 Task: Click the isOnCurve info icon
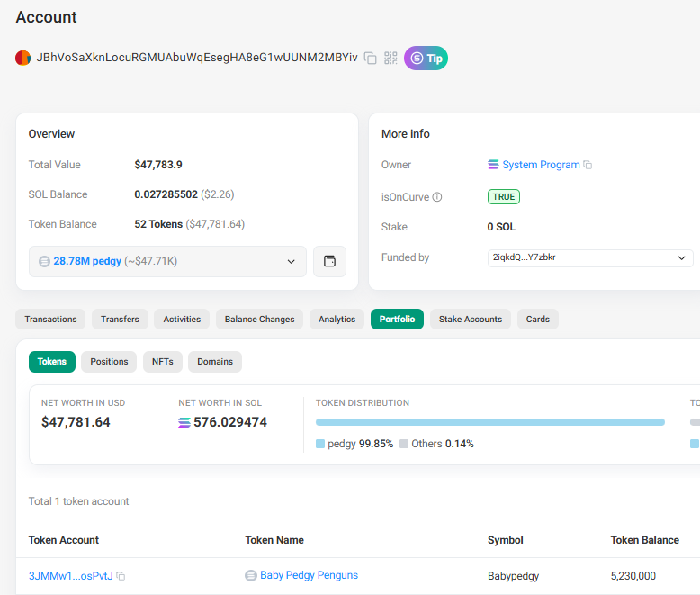[437, 197]
